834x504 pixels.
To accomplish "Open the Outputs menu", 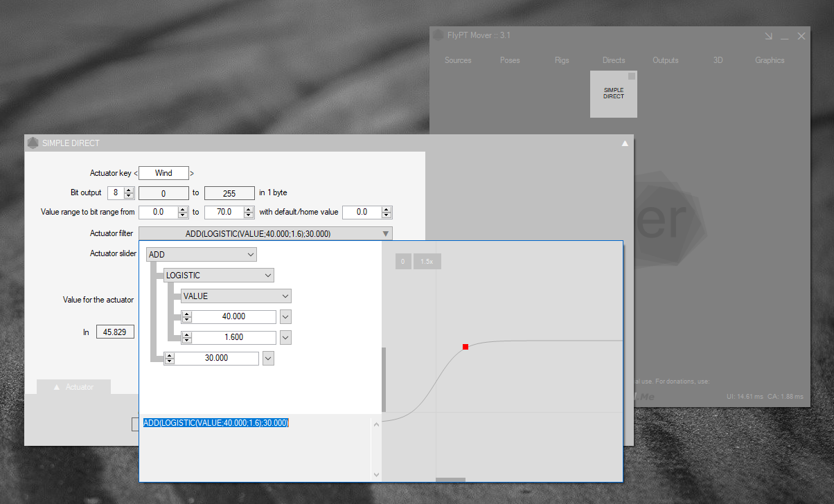I will pyautogui.click(x=666, y=60).
